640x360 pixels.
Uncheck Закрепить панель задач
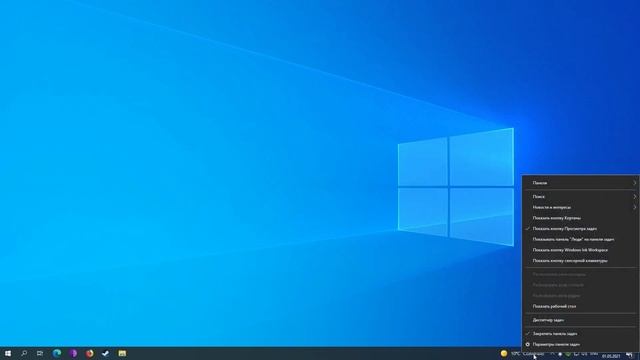click(580, 334)
